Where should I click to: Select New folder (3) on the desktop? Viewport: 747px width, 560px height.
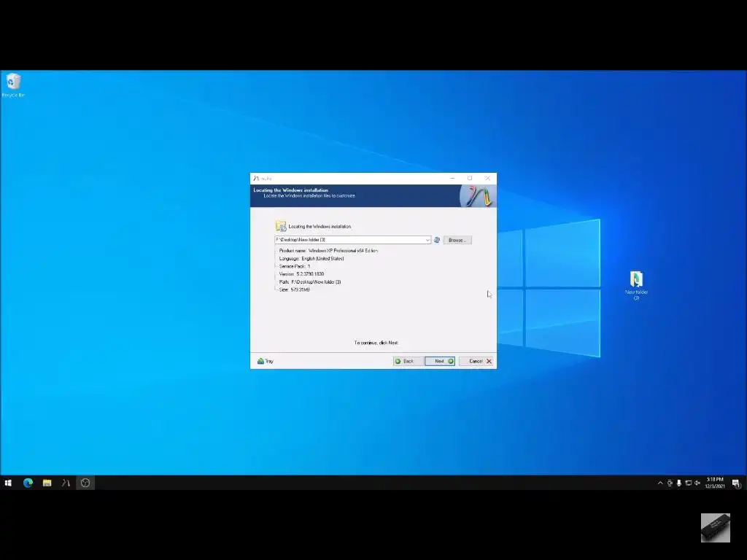[636, 285]
